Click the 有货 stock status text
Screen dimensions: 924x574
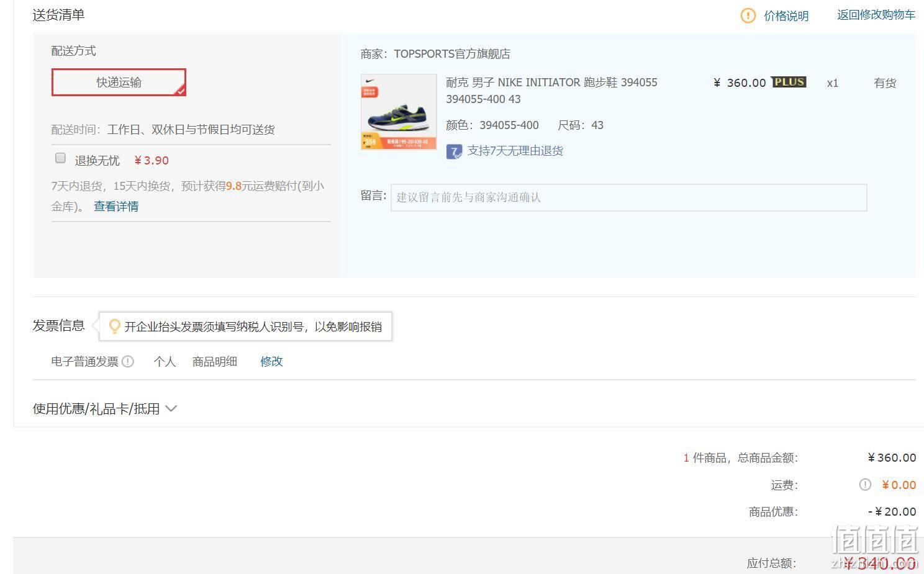point(885,83)
